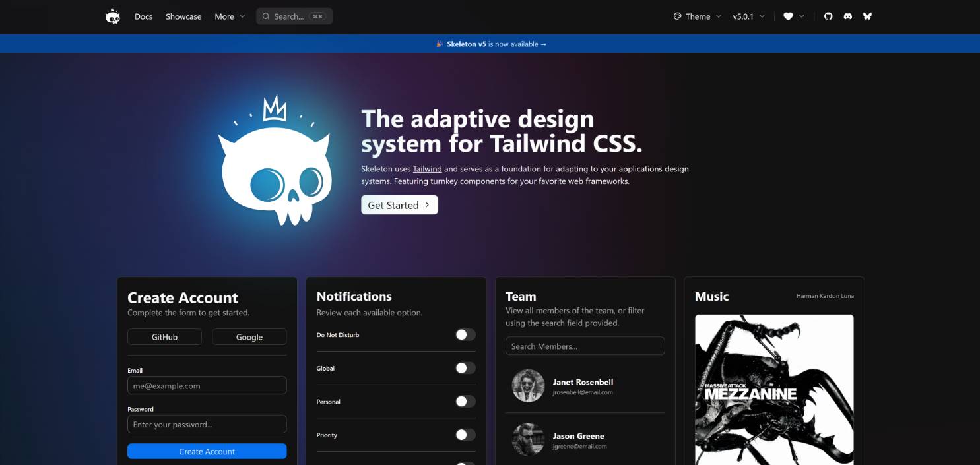
Task: Click Janet Rosenbell's avatar
Action: [529, 386]
